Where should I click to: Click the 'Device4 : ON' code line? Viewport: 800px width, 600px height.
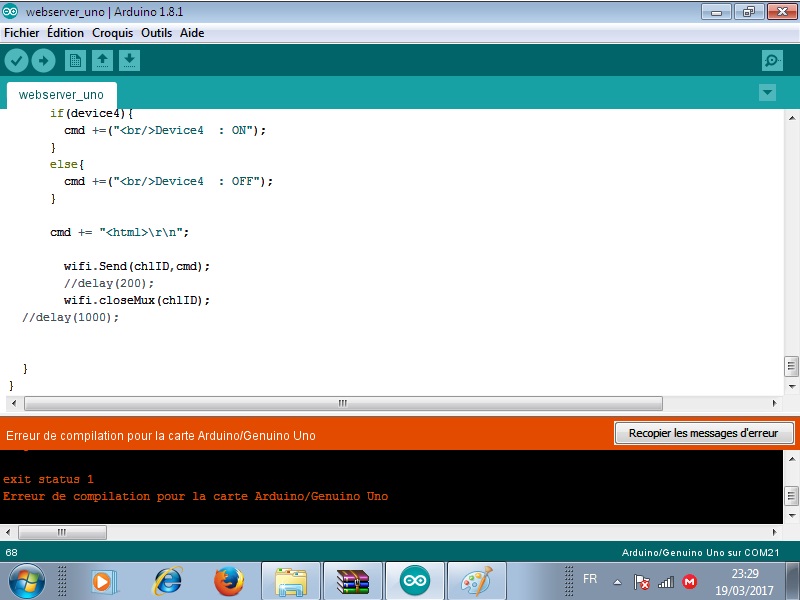(x=165, y=131)
